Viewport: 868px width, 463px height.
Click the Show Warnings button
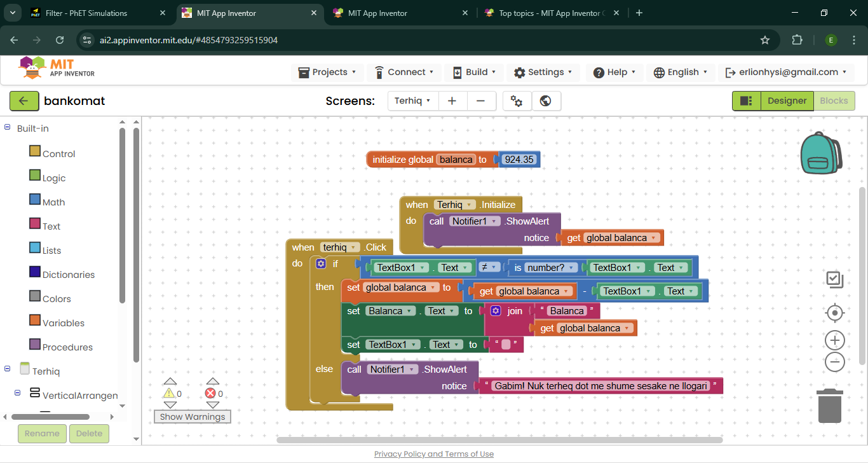tap(193, 417)
